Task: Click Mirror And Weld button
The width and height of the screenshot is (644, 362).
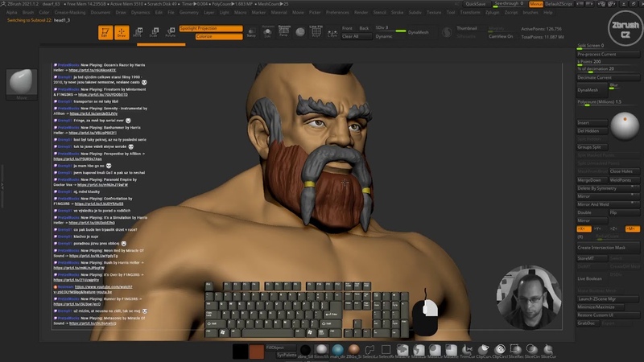Action: tap(609, 204)
